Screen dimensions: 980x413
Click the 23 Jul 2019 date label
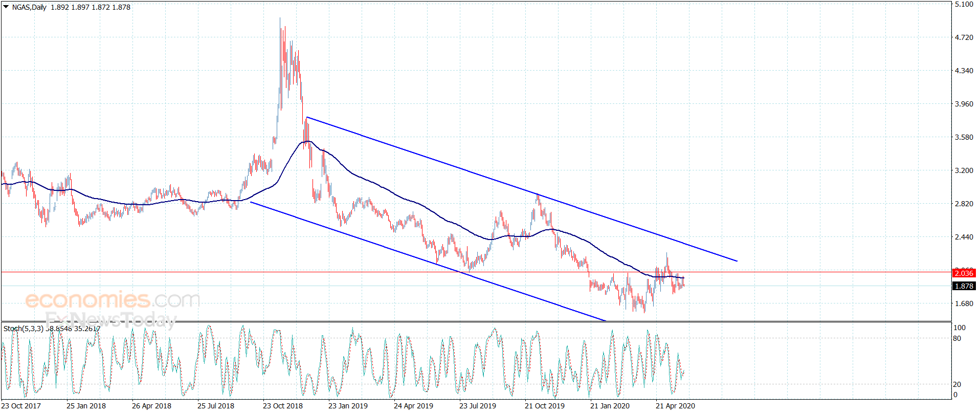pyautogui.click(x=478, y=406)
